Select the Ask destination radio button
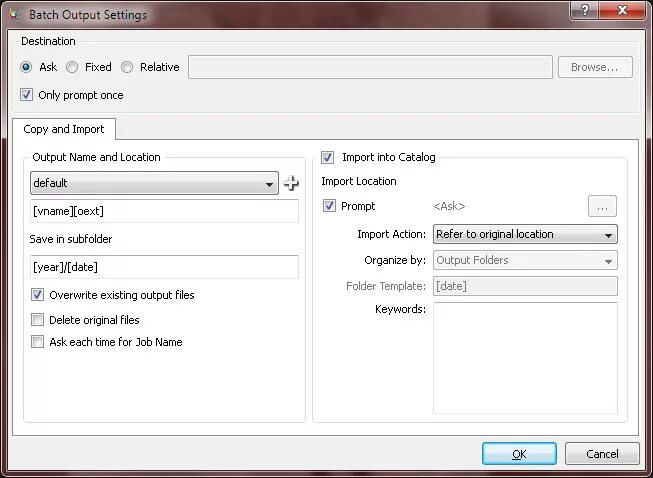The image size is (653, 478). [26, 67]
